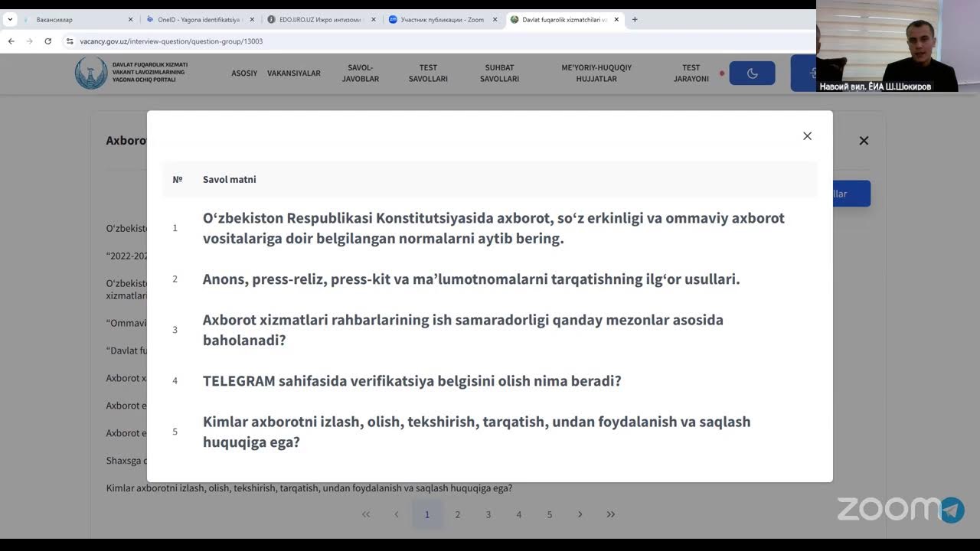Open the VAKANSIYALAR menu item
Image resolution: width=980 pixels, height=551 pixels.
[294, 73]
